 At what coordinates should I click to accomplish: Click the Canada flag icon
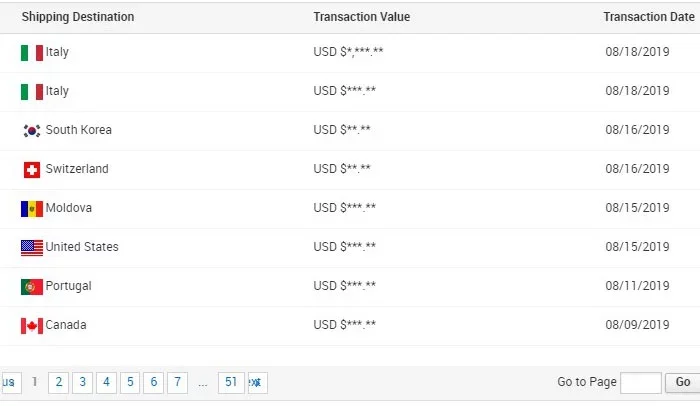tap(32, 326)
